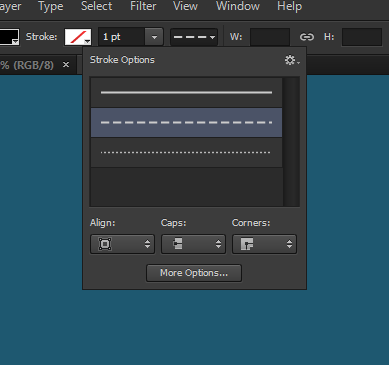Open the dashed stroke type dropdown
This screenshot has height=365, width=389.
[194, 37]
